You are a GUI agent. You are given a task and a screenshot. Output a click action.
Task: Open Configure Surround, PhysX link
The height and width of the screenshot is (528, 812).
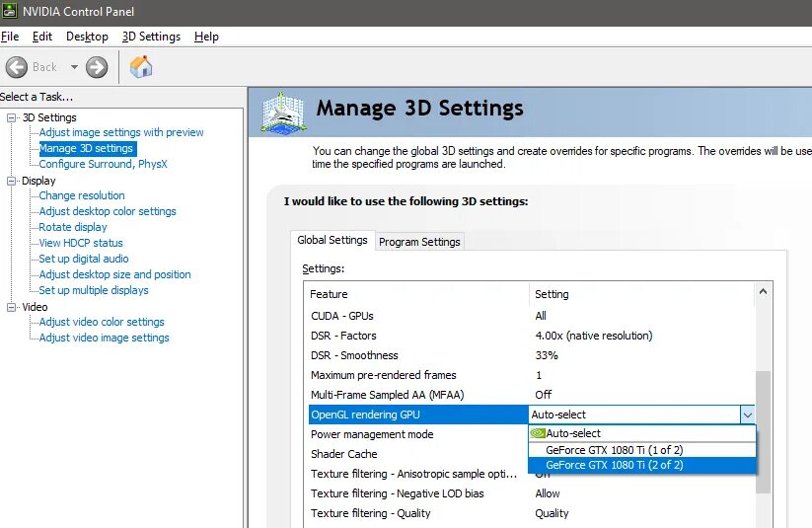tap(103, 164)
